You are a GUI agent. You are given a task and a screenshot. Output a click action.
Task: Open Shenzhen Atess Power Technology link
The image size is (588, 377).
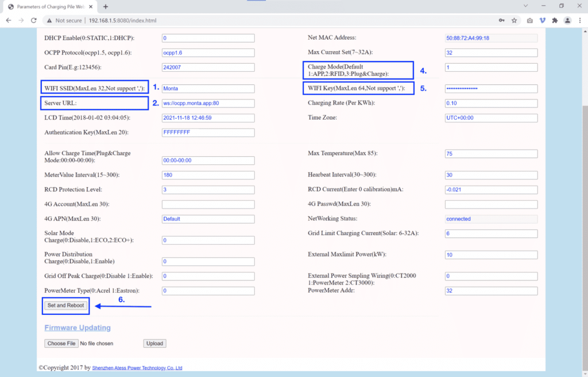[x=137, y=368]
